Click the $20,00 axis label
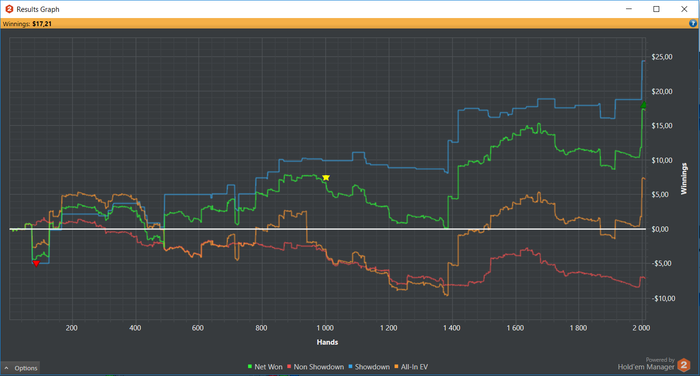Screen dimensions: 700x376 tap(662, 91)
